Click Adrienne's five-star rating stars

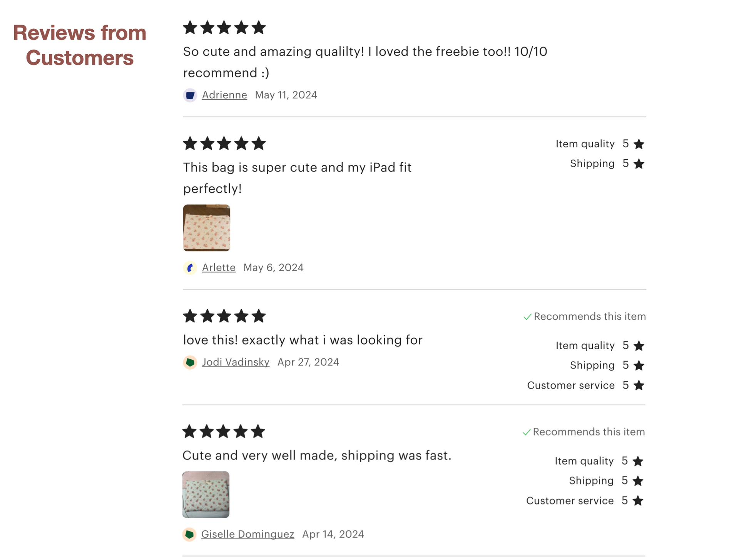click(x=224, y=28)
